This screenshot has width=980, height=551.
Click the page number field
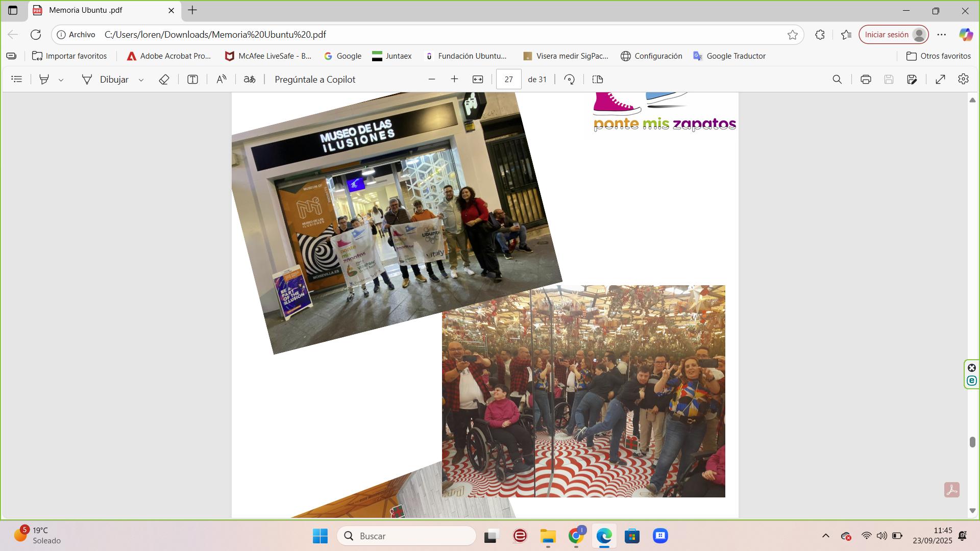[x=508, y=80]
